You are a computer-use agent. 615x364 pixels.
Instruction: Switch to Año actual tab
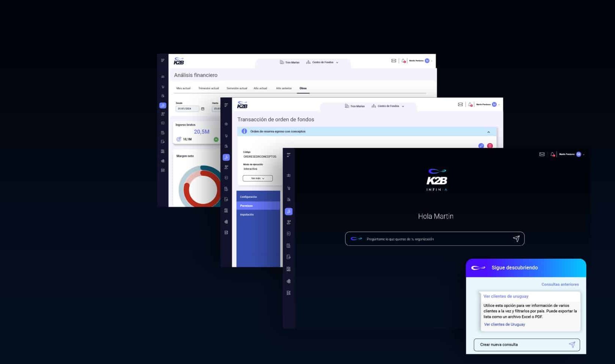[260, 88]
